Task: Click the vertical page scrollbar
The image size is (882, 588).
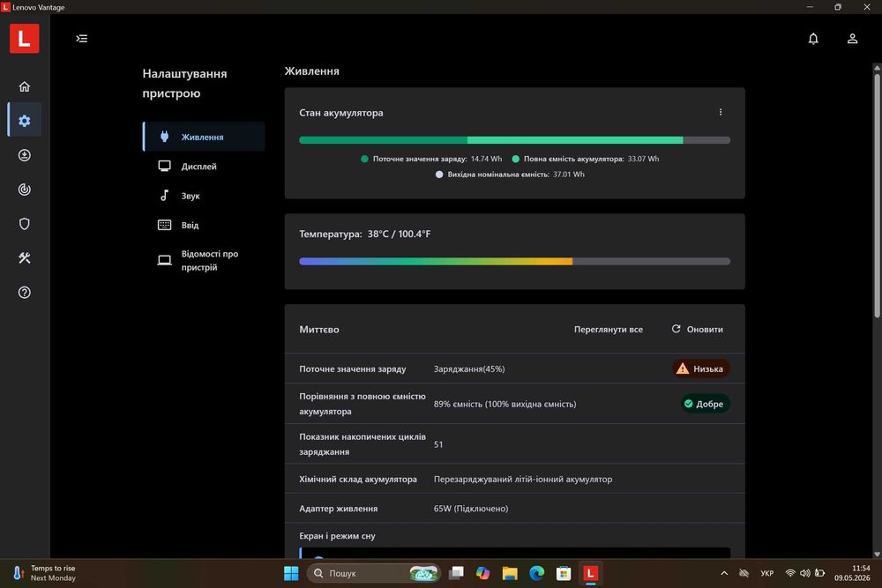Action: pyautogui.click(x=877, y=195)
